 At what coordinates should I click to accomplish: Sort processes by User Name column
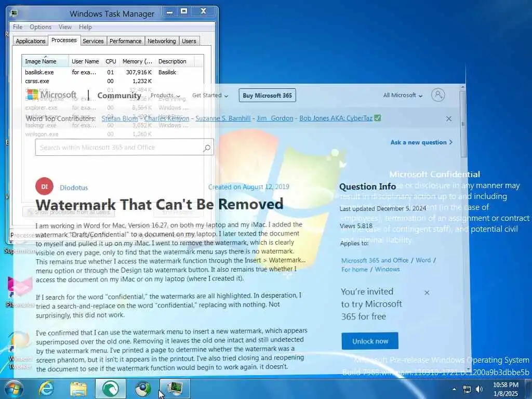point(86,61)
